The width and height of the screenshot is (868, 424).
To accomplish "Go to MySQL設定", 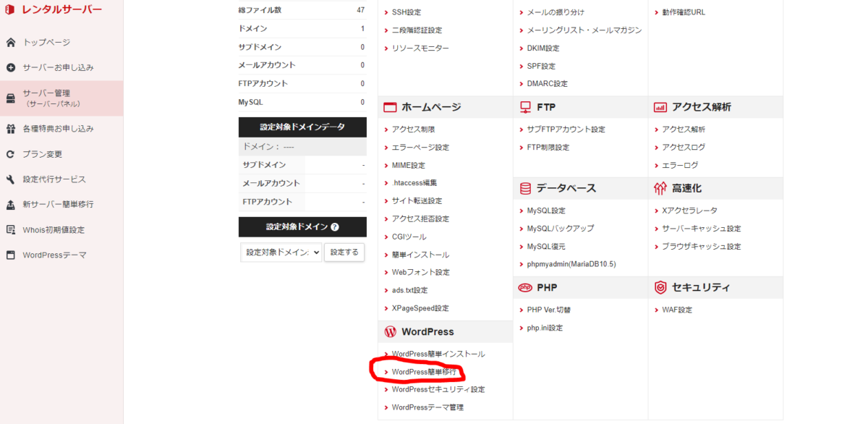I will click(546, 211).
